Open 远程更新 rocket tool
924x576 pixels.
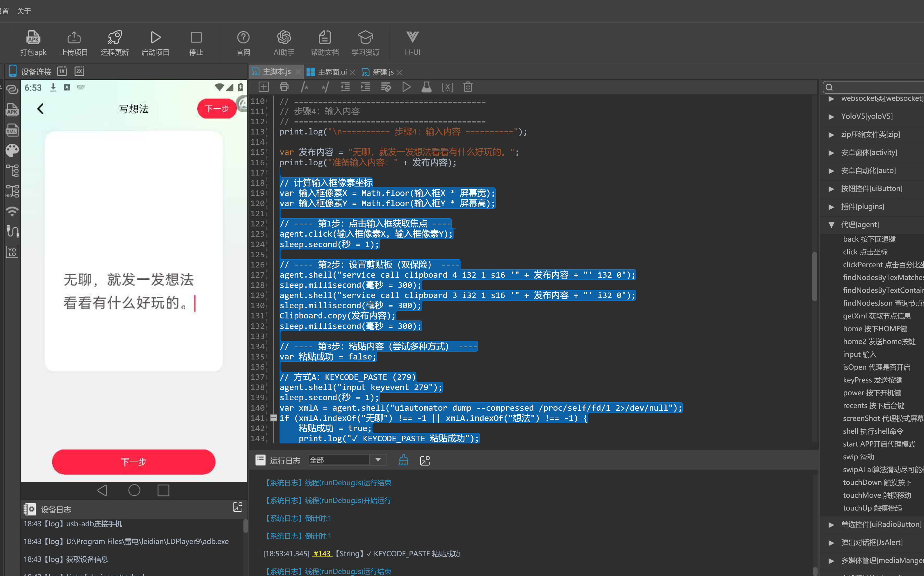115,38
